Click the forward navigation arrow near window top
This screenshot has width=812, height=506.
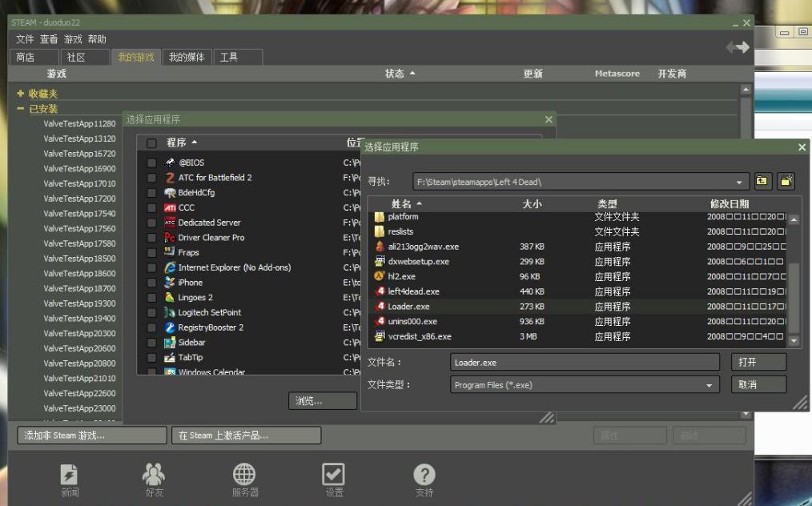point(744,46)
